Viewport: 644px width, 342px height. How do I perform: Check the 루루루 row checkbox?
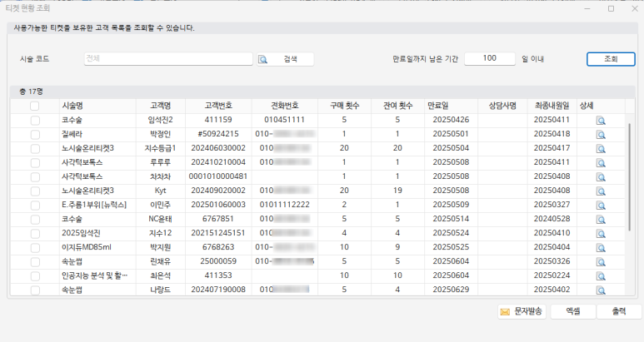35,163
